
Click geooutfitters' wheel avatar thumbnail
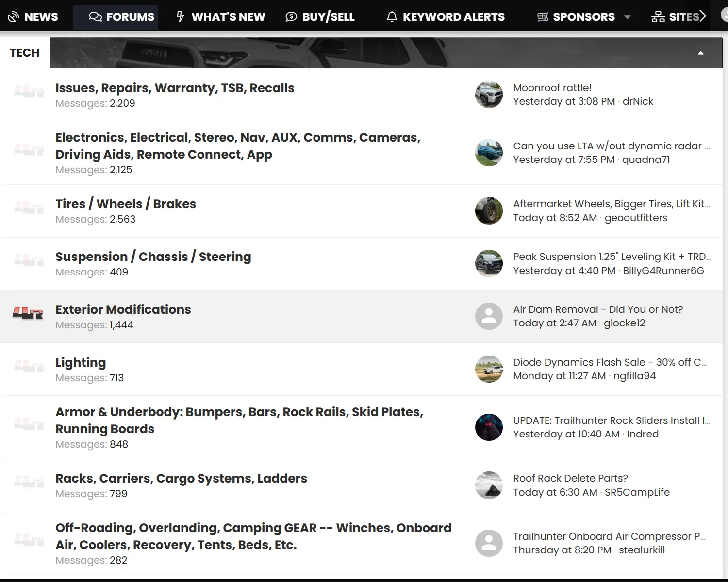(489, 211)
